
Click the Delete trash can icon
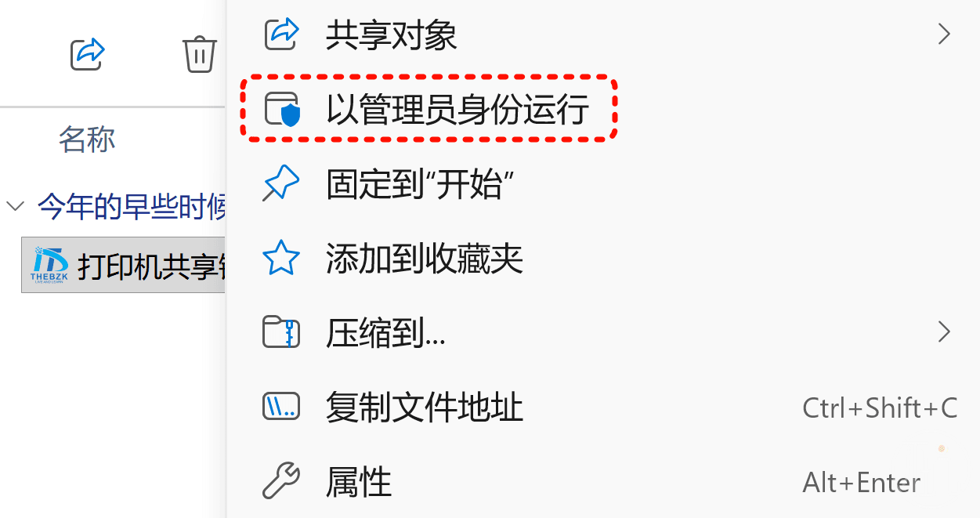coord(199,54)
